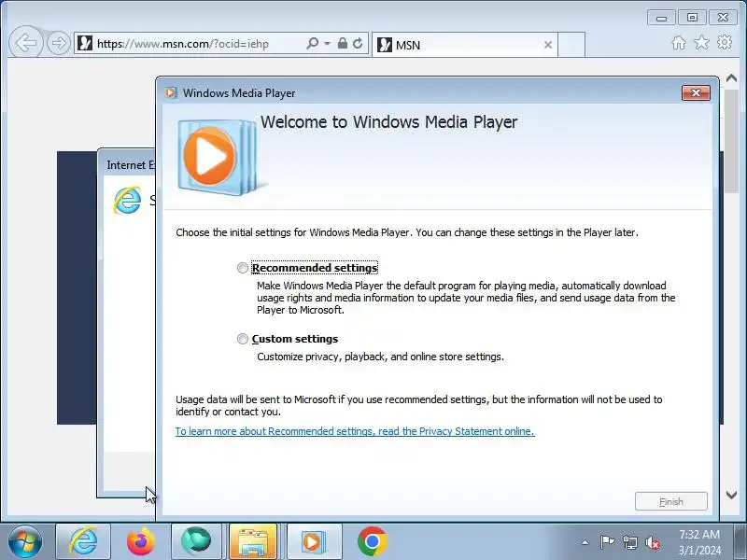Image resolution: width=747 pixels, height=560 pixels.
Task: Click the Internet Explorer Forward arrow
Action: [x=59, y=43]
